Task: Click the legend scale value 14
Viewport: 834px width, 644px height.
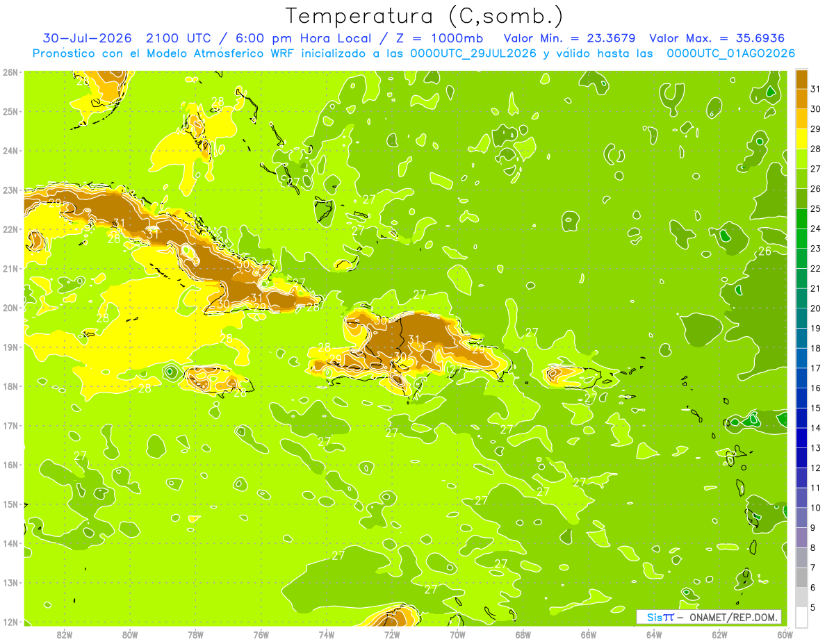Action: [815, 428]
